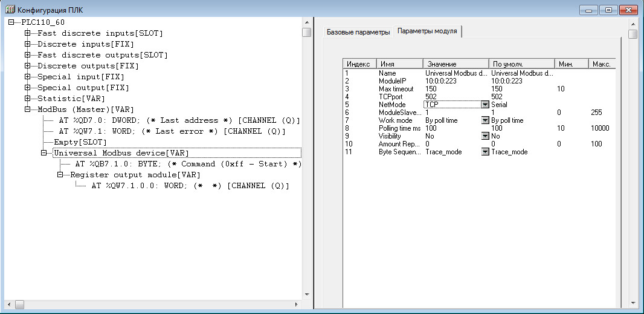Open the NetMode TCP dropdown
The height and width of the screenshot is (314, 644).
(485, 105)
